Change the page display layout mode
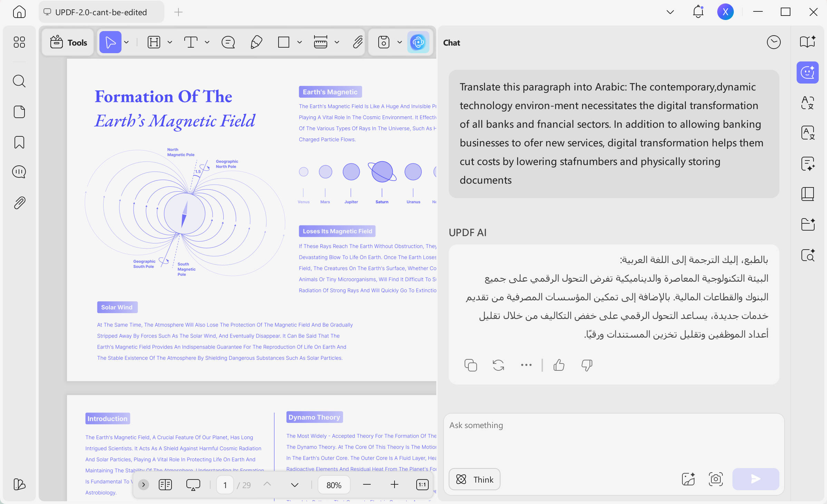 tap(165, 485)
